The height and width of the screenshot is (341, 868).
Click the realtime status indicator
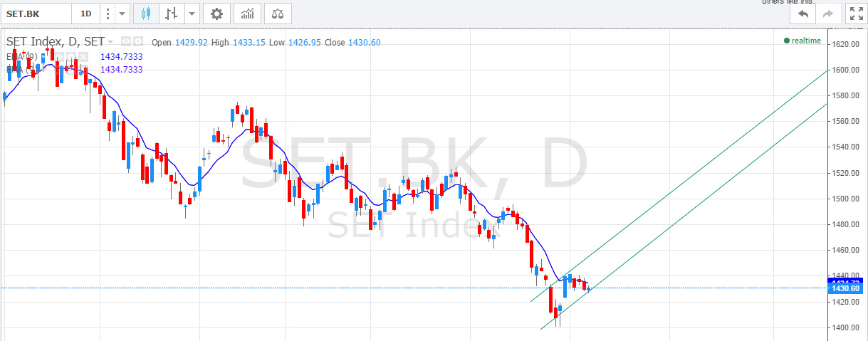point(802,41)
